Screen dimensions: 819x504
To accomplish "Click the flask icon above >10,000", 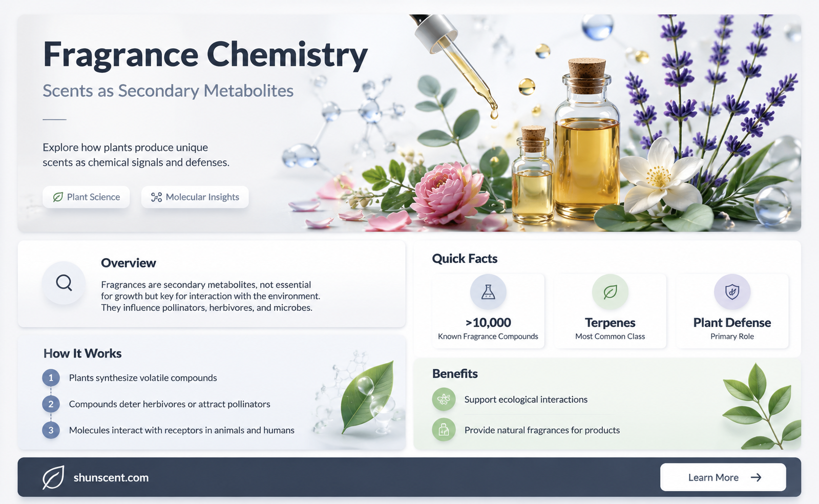I will pyautogui.click(x=488, y=292).
